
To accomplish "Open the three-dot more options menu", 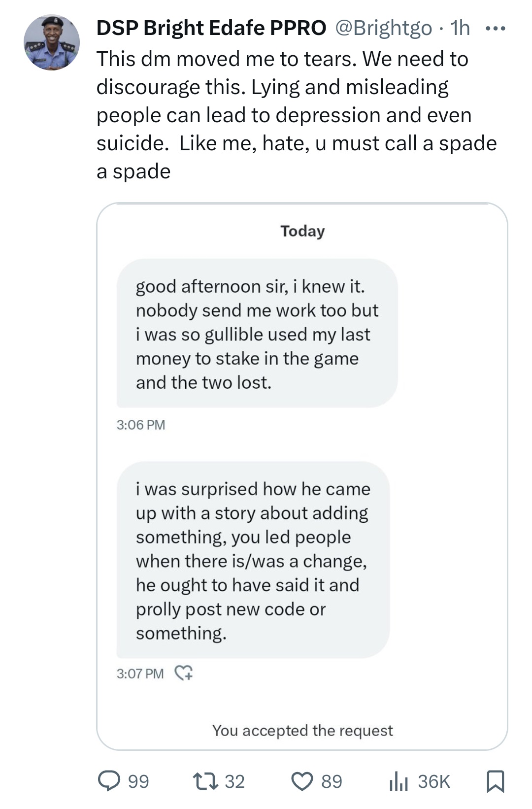I will pos(495,29).
